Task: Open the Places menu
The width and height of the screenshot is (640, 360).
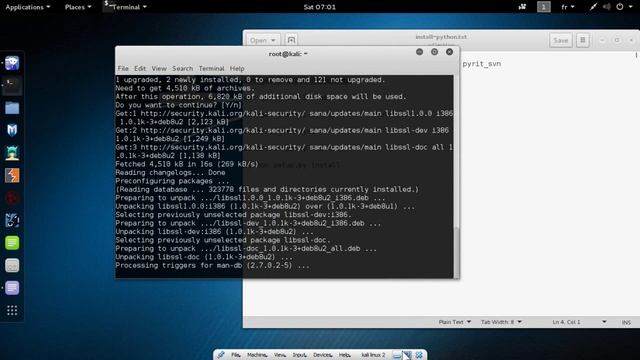Action: pyautogui.click(x=78, y=7)
